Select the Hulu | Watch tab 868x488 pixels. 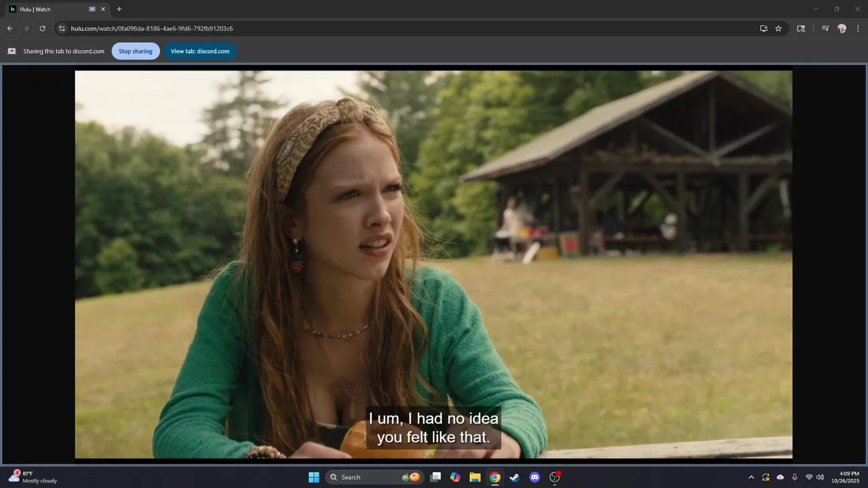tap(57, 9)
